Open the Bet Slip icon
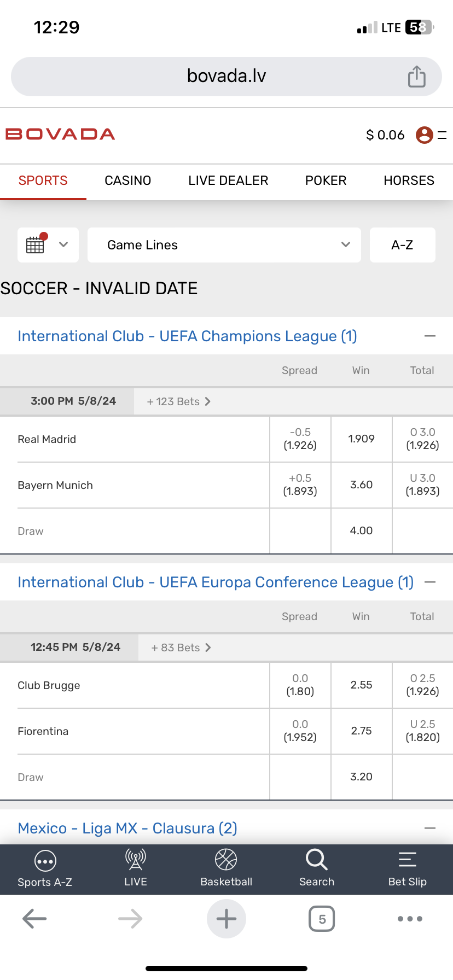The height and width of the screenshot is (980, 453). click(407, 860)
